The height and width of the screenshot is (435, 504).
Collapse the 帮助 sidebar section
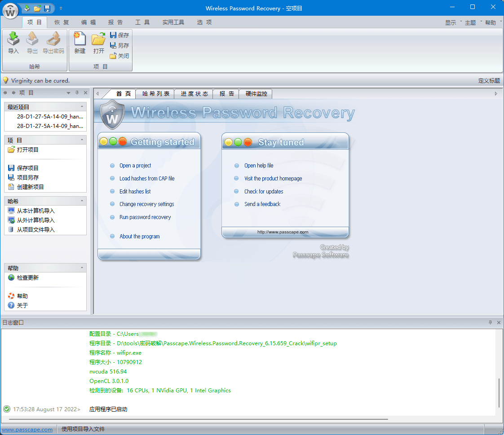click(x=82, y=268)
